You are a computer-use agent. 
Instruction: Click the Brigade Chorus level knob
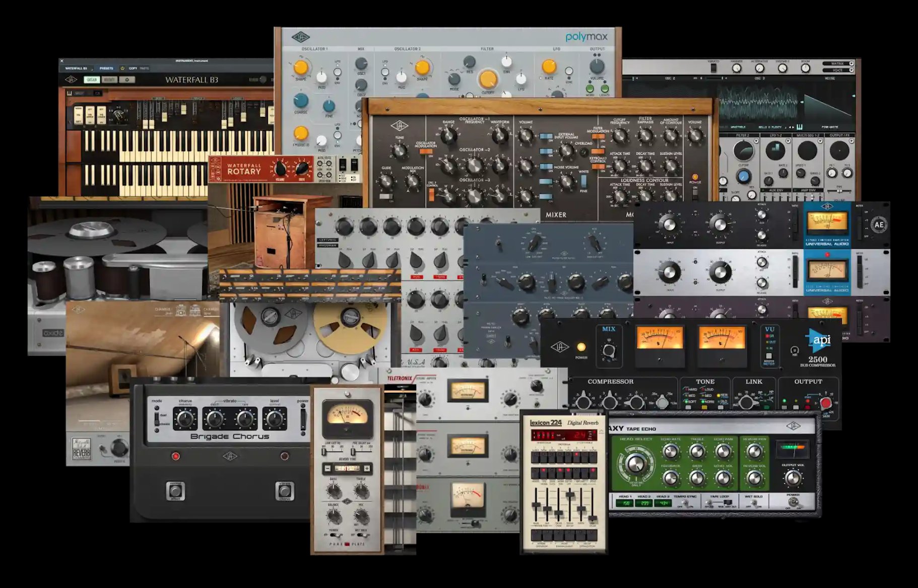[275, 419]
